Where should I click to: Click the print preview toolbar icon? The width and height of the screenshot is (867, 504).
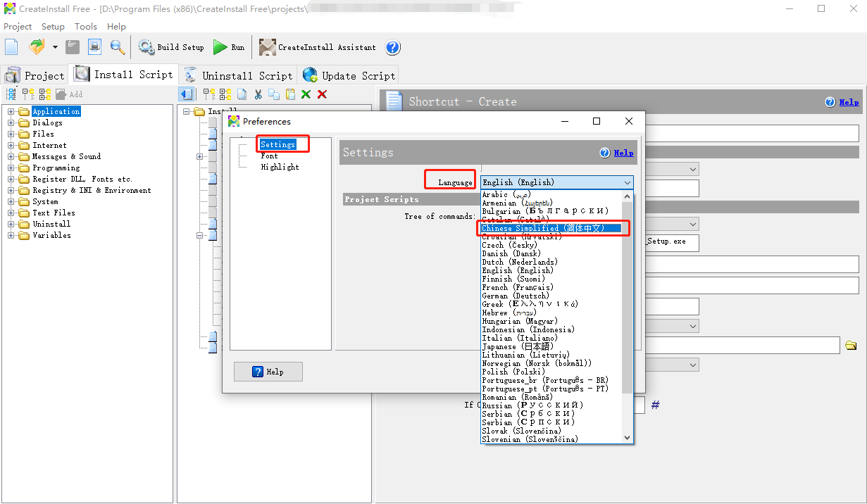click(94, 46)
